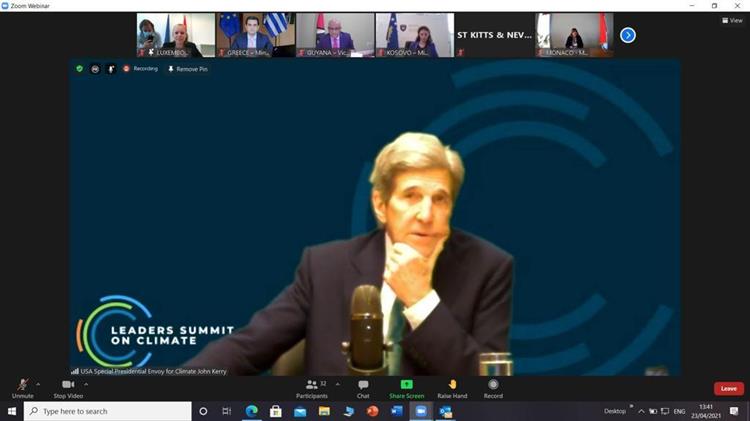This screenshot has height=421, width=750.
Task: Select the Greece participant thumbnail
Action: click(x=255, y=35)
